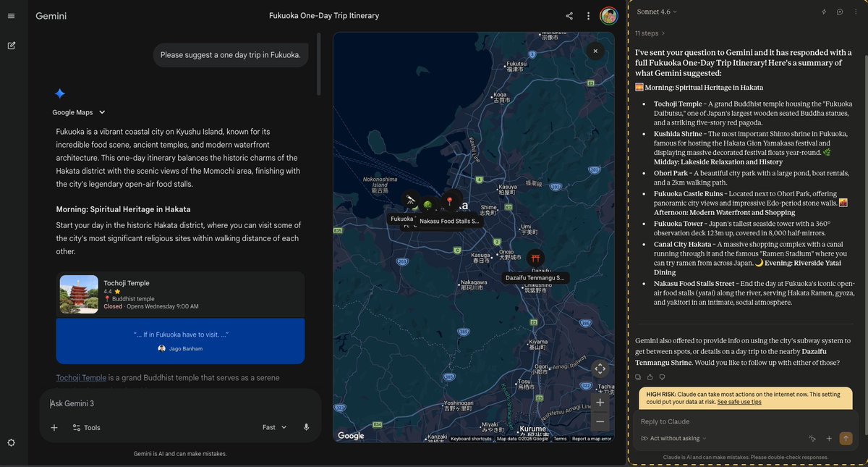Open the map camera pan control
The image size is (868, 467).
600,369
